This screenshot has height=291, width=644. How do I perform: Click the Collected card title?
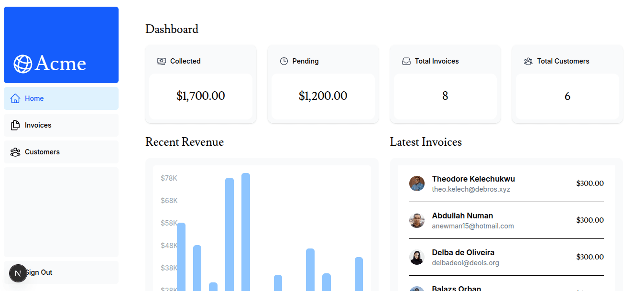[x=186, y=61]
